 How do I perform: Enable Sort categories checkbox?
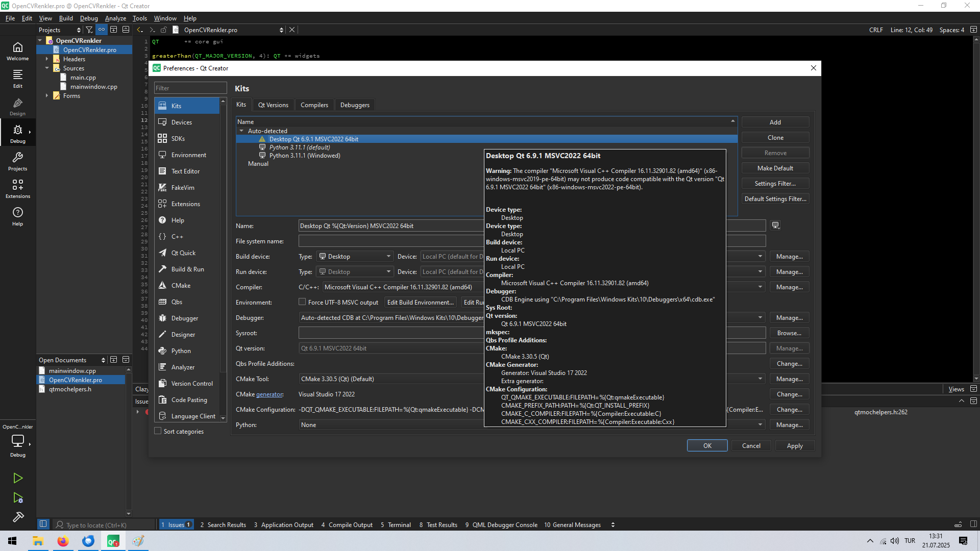click(x=158, y=431)
